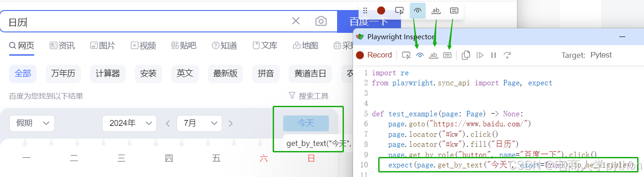Select the 英文 filter chip

(185, 73)
